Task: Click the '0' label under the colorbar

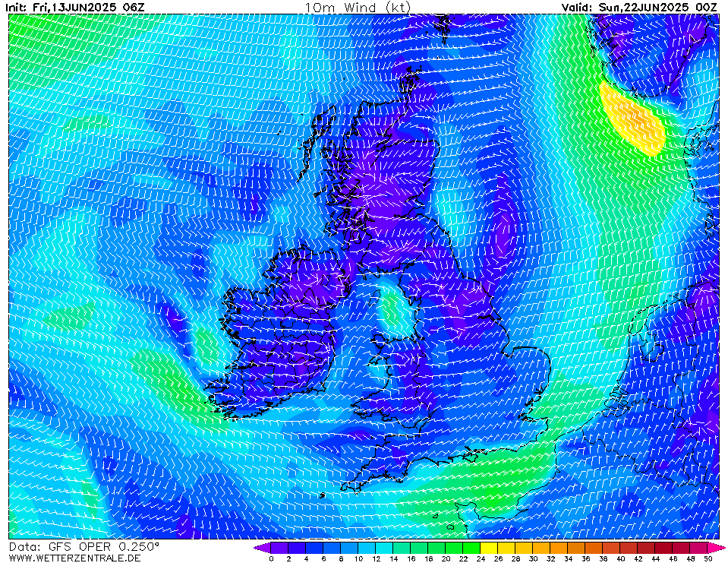Action: tap(271, 558)
